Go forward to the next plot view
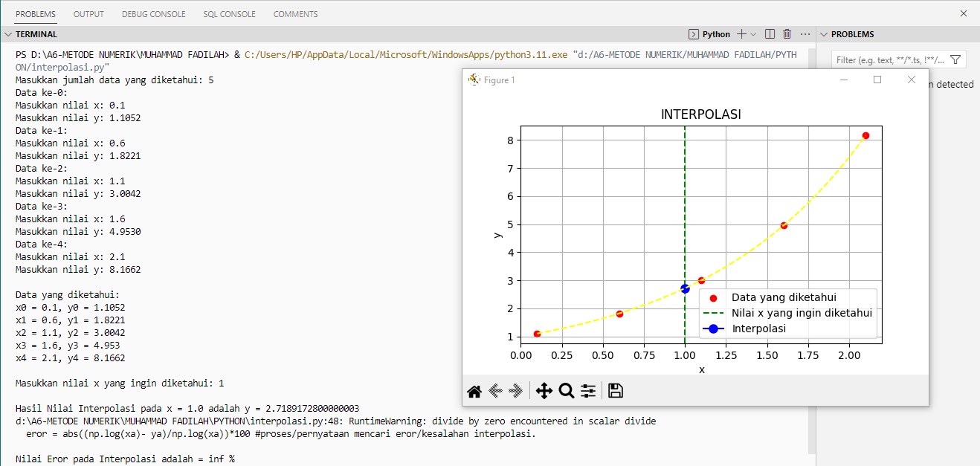The width and height of the screenshot is (980, 466). pyautogui.click(x=515, y=391)
